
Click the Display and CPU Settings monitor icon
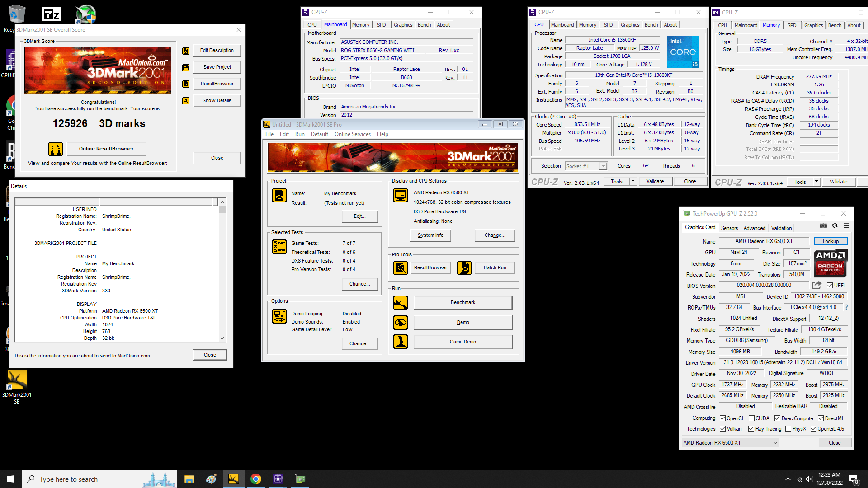coord(401,195)
